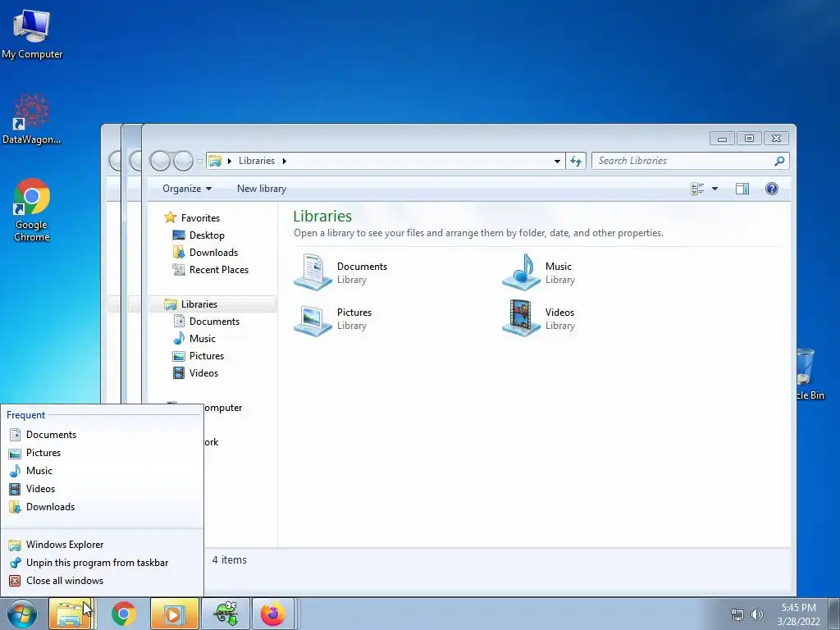Click the network tray icon
Screen dimensions: 840x630
pyautogui.click(x=737, y=614)
